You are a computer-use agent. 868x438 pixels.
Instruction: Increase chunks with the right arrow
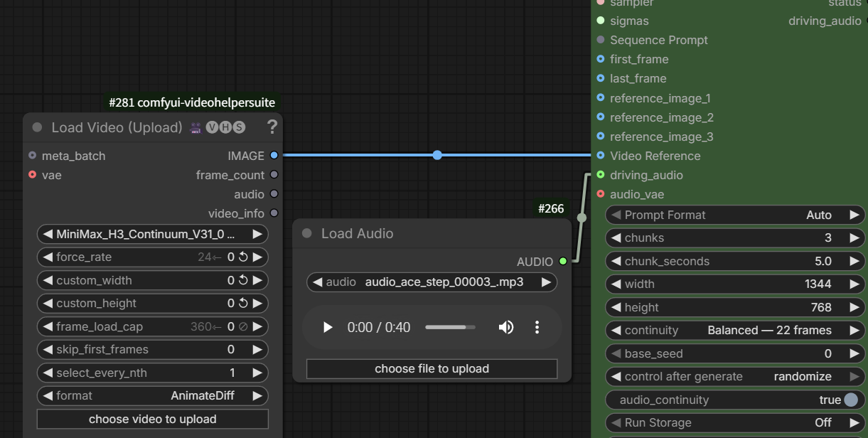coord(854,237)
